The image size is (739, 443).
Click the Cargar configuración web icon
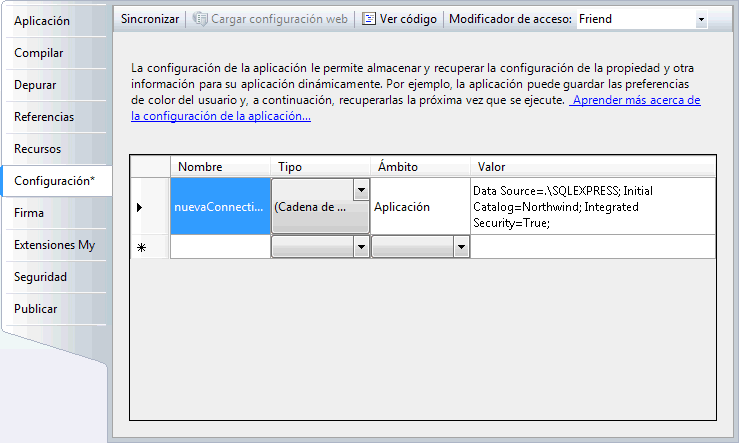click(200, 19)
